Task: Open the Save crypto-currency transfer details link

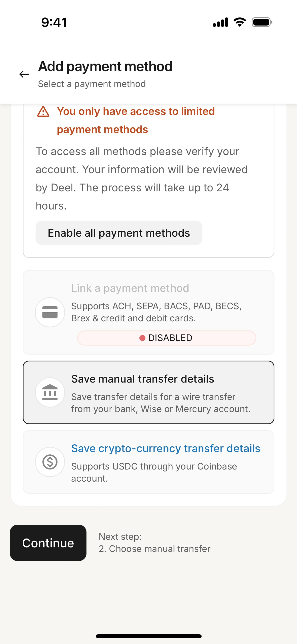Action: [x=166, y=448]
